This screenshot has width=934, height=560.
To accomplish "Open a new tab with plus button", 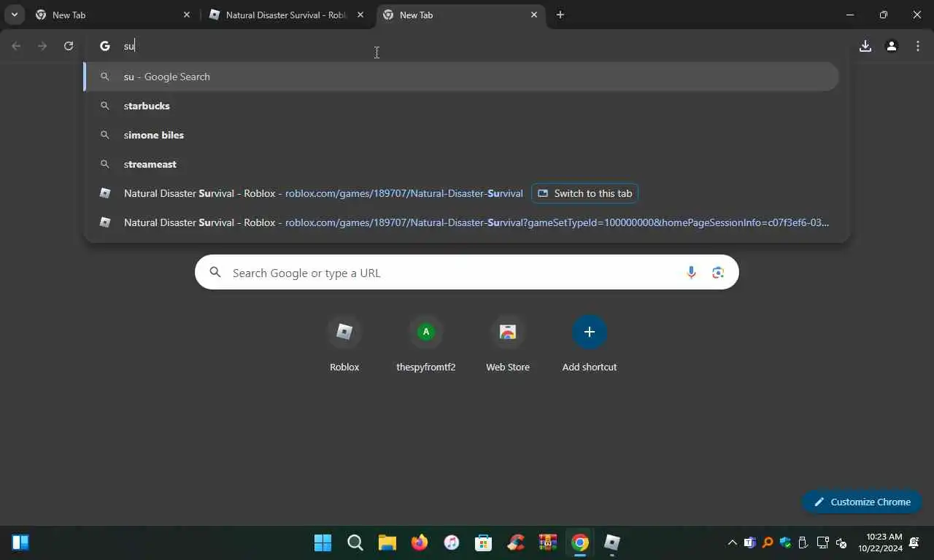I will (560, 15).
